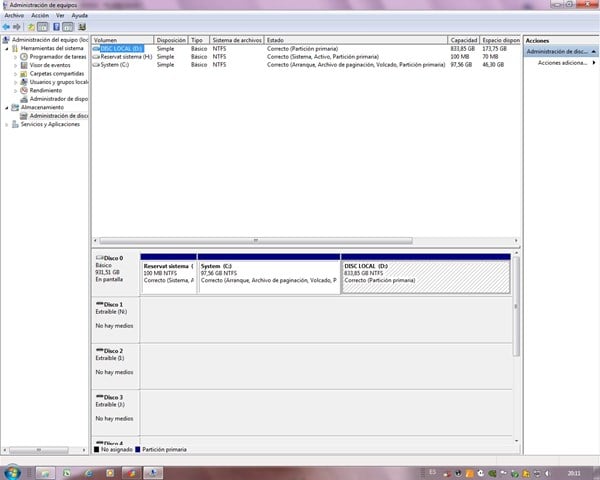600x480 pixels.
Task: Select the Carpetas compartidas folder icon
Action: (24, 73)
